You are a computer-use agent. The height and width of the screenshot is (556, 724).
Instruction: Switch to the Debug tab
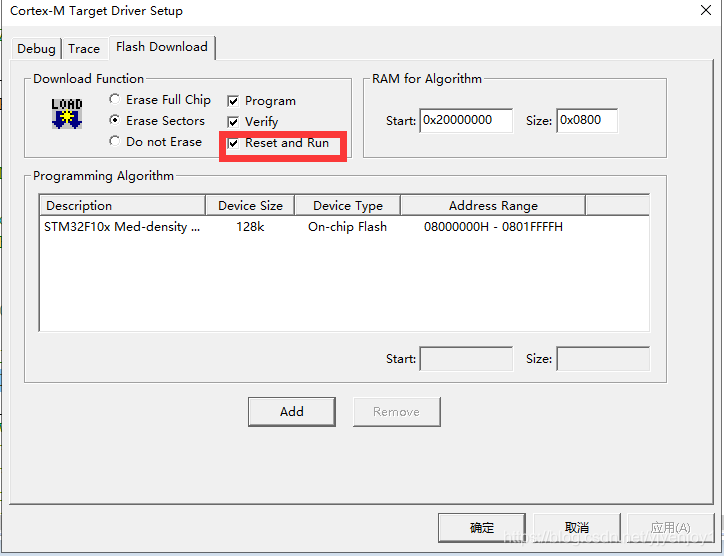point(36,48)
